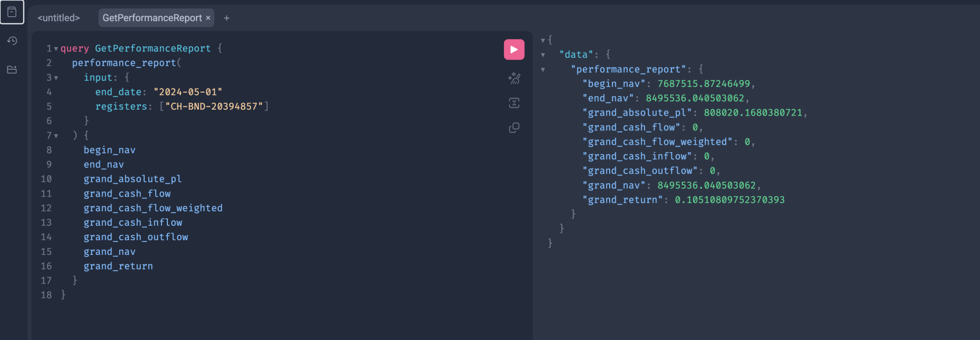980x340 pixels.
Task: Fold the query block at line 1
Action: [56, 48]
